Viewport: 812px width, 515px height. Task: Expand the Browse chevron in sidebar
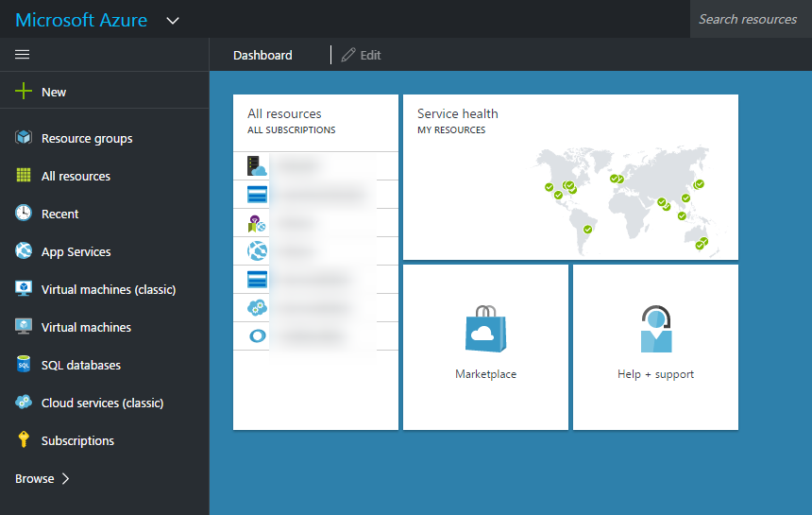[x=65, y=479]
